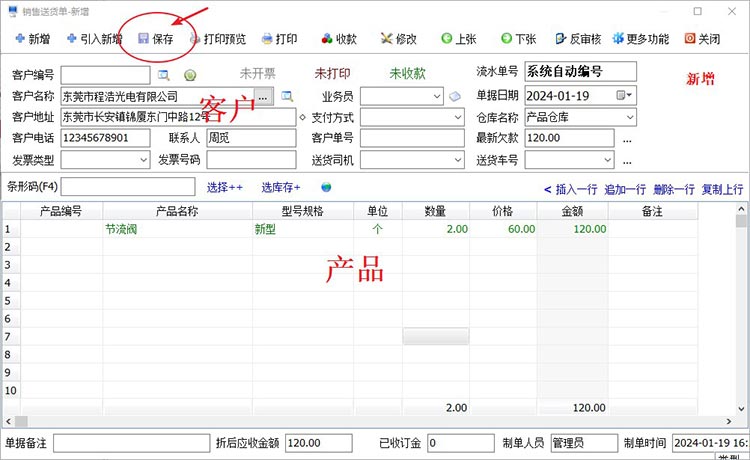Click the 选择++ link
The image size is (750, 460).
pyautogui.click(x=225, y=187)
